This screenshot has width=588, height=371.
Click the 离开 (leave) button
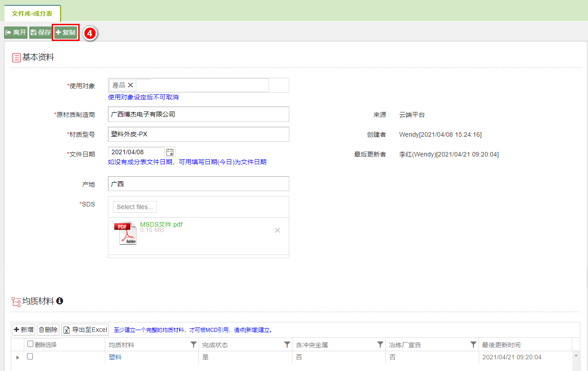tap(16, 32)
